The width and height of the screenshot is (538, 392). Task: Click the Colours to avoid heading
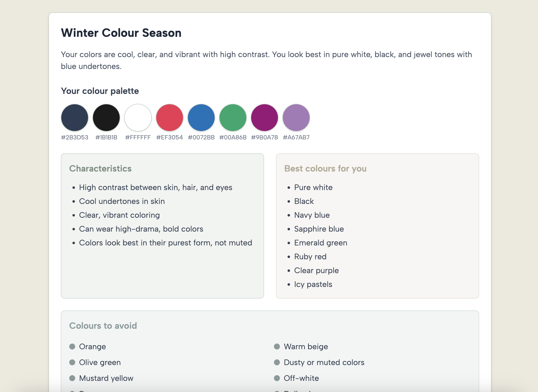pyautogui.click(x=103, y=326)
